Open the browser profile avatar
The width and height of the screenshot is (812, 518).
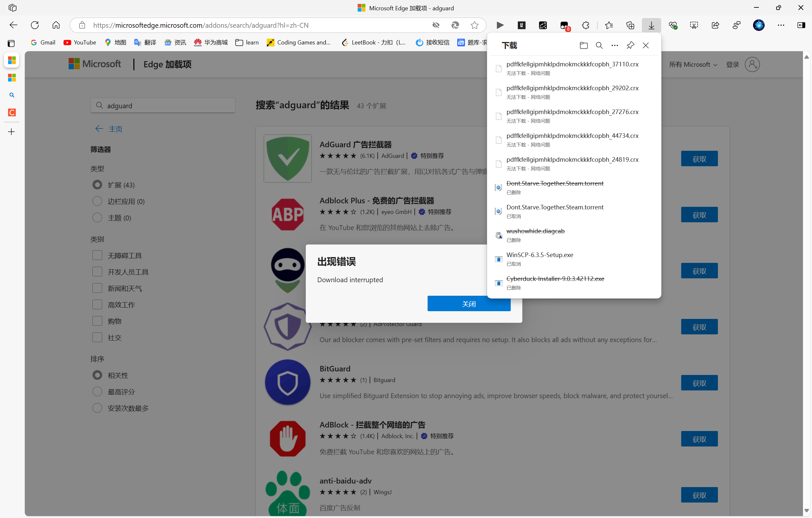759,25
